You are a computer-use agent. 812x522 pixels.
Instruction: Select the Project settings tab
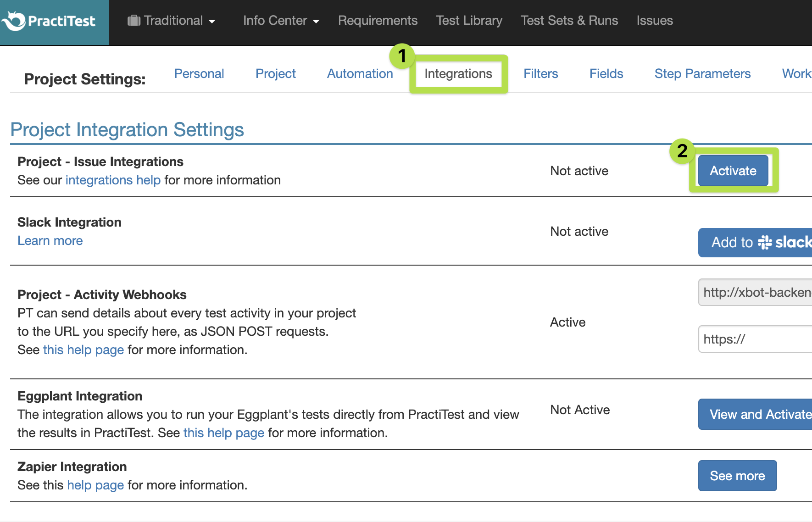click(x=275, y=74)
